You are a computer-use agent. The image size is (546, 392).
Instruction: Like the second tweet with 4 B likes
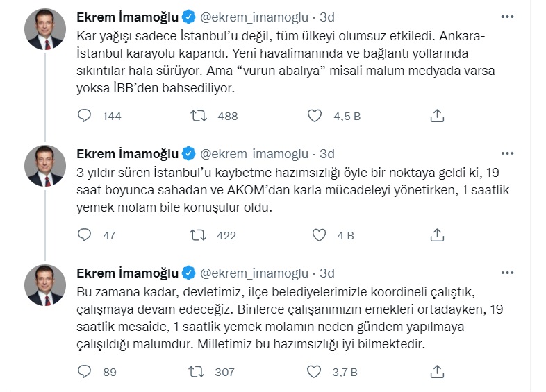point(319,235)
